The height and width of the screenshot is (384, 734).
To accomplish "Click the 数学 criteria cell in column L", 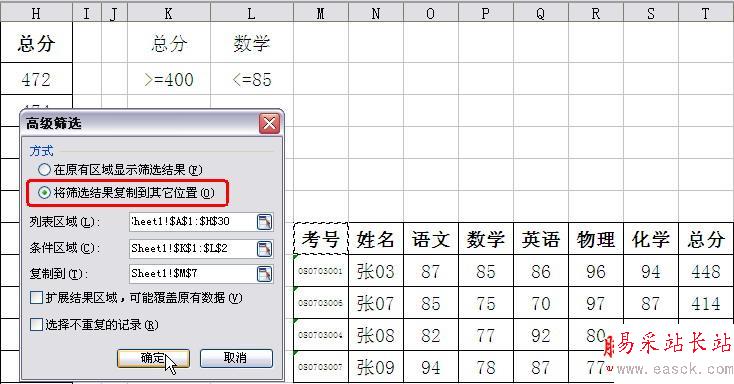I will [252, 43].
